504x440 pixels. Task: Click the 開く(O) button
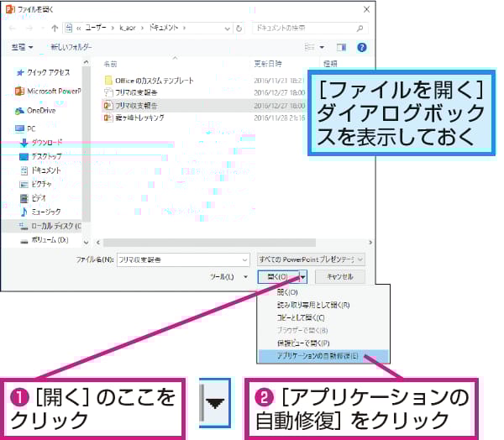[x=278, y=277]
